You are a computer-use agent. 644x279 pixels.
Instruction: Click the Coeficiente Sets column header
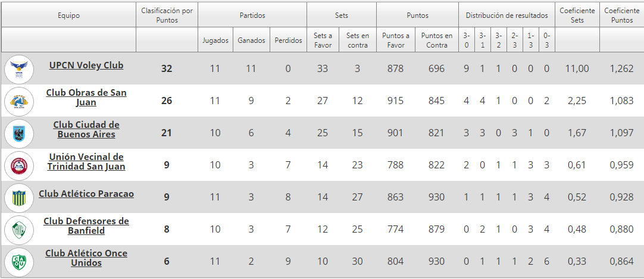coord(577,15)
